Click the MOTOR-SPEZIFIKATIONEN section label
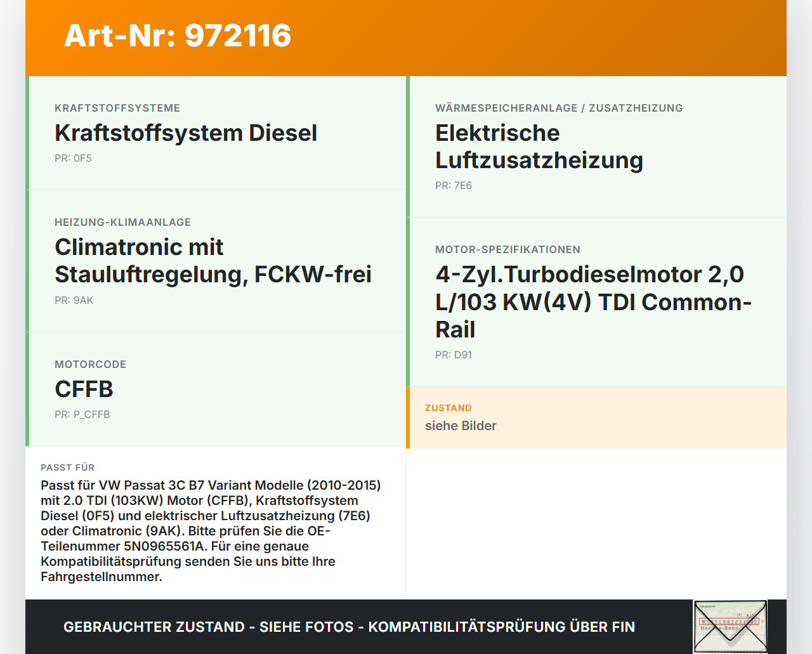Viewport: 812px width, 654px height. coord(507,249)
